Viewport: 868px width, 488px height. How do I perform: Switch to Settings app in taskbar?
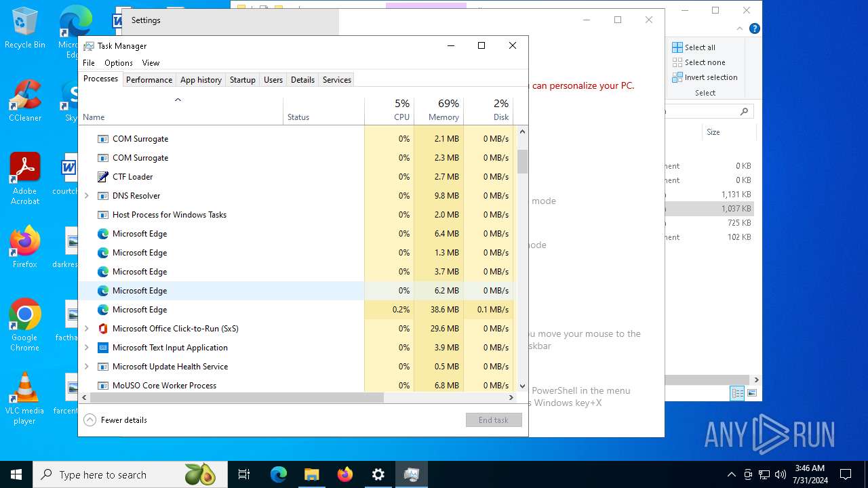[x=378, y=474]
